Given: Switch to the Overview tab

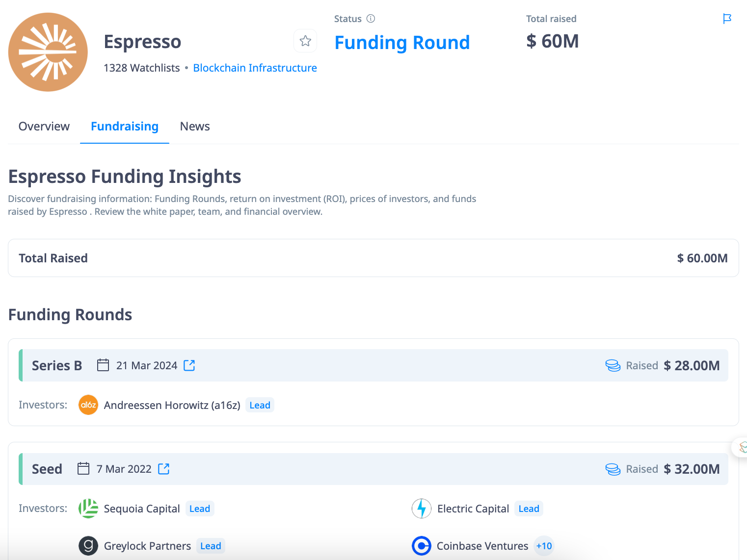Looking at the screenshot, I should [x=44, y=127].
